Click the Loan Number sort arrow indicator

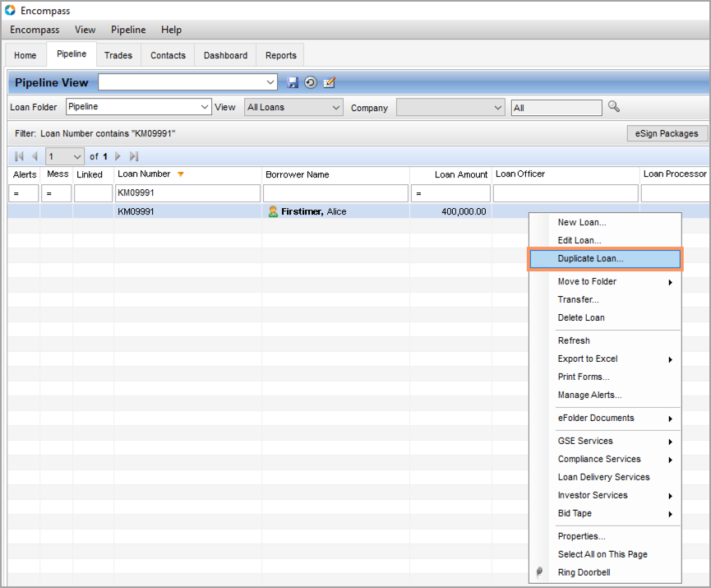coord(181,174)
